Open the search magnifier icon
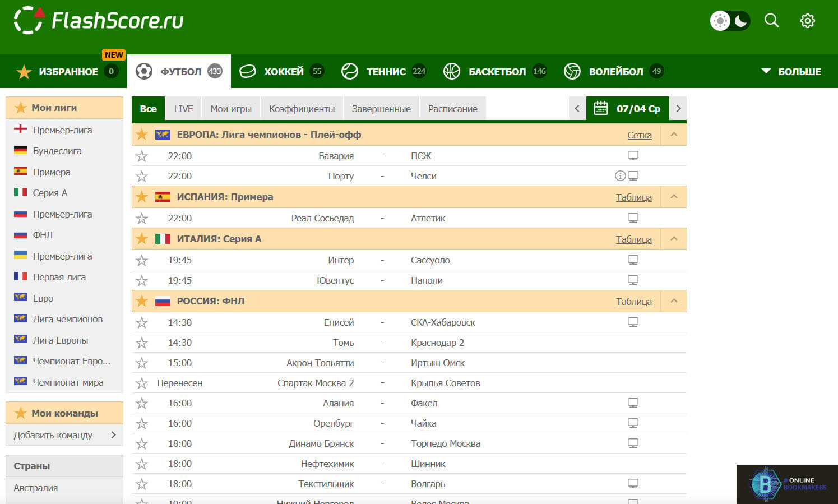The image size is (838, 504). pyautogui.click(x=772, y=21)
